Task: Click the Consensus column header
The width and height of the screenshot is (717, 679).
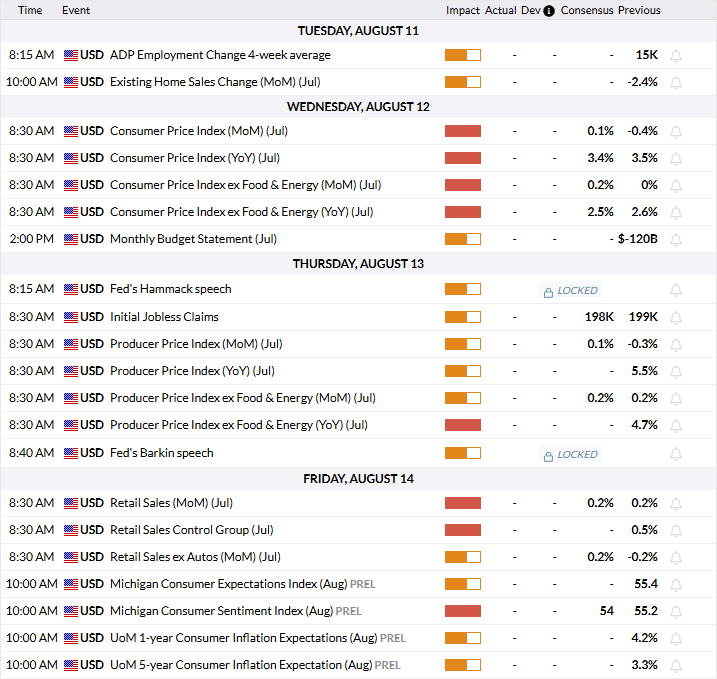Action: [587, 11]
